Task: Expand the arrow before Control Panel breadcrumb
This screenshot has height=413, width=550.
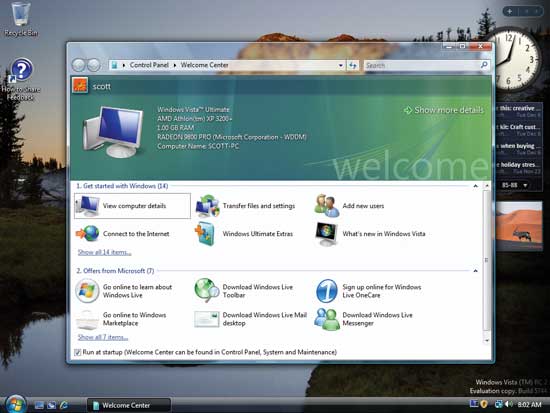Action: 124,65
